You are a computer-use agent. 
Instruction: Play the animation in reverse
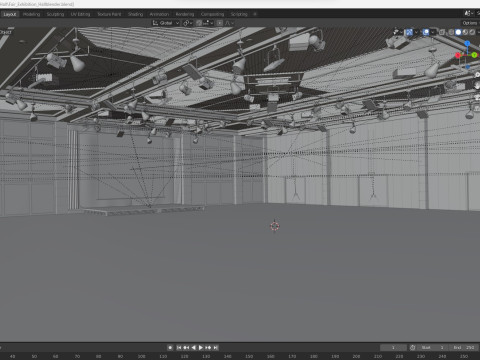[193, 347]
